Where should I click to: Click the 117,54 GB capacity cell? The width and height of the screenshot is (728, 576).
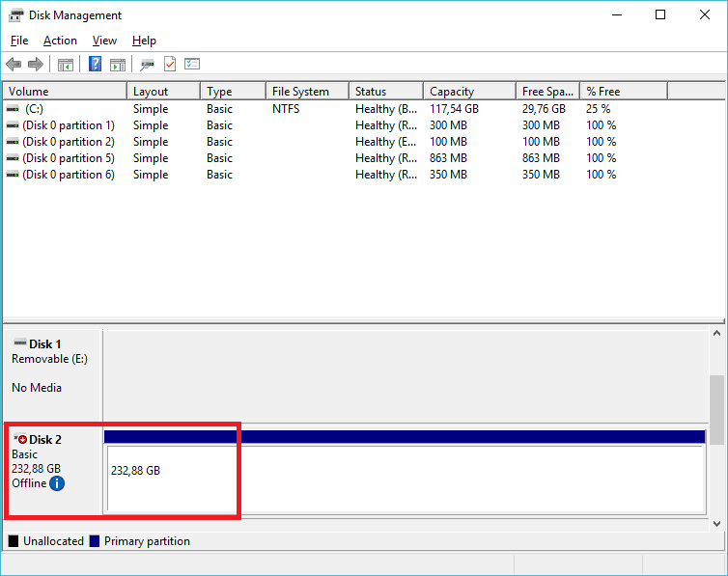[454, 109]
